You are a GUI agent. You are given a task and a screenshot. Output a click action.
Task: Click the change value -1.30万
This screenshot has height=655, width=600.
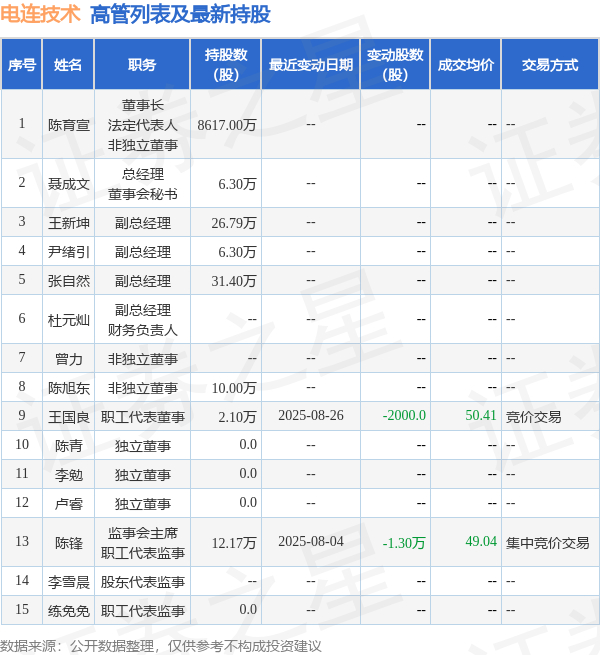point(404,543)
